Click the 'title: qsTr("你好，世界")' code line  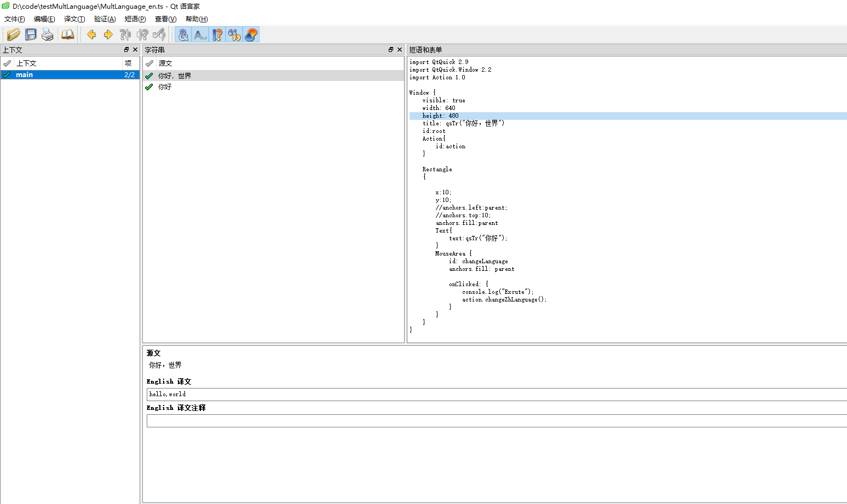[463, 124]
